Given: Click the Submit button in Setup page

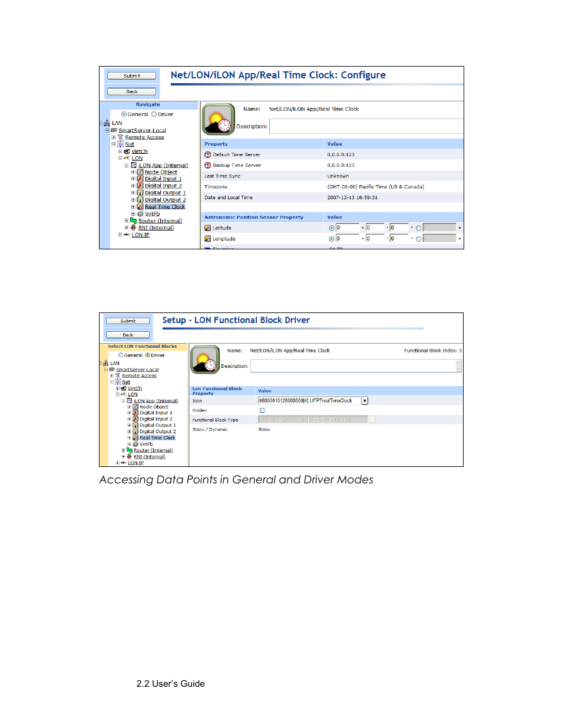Looking at the screenshot, I should (128, 321).
